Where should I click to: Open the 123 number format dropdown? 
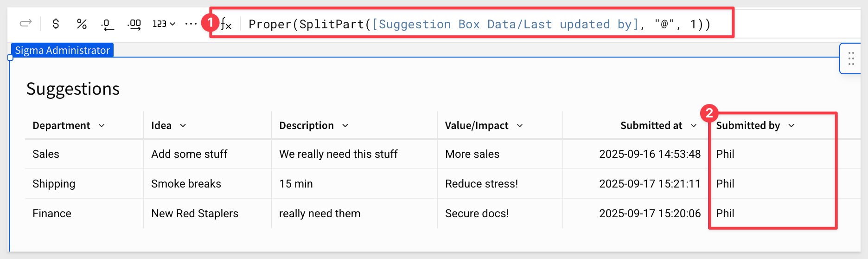164,24
